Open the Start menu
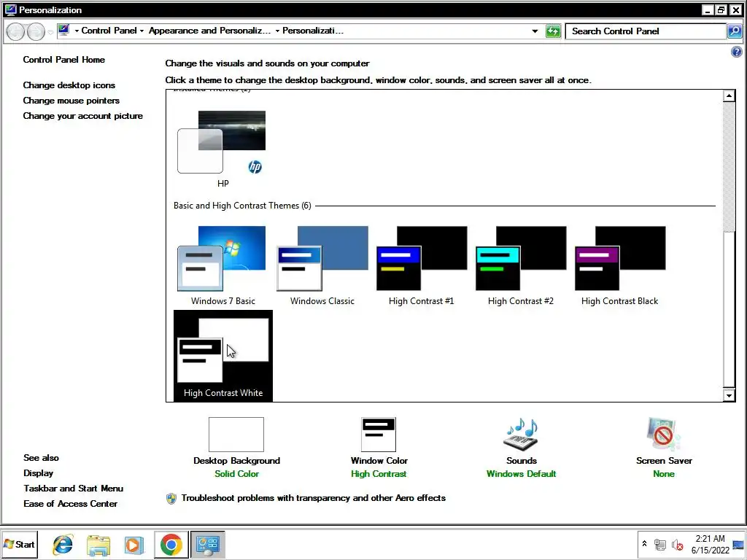 19,544
